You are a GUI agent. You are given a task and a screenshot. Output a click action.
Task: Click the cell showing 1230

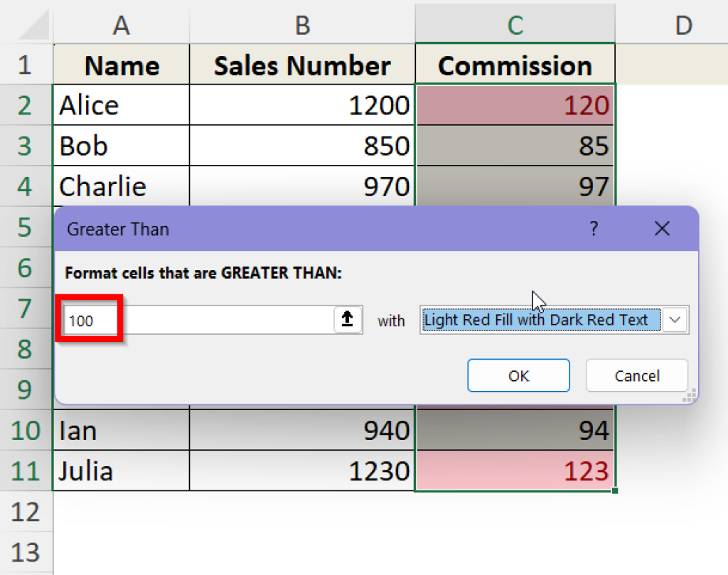(302, 471)
